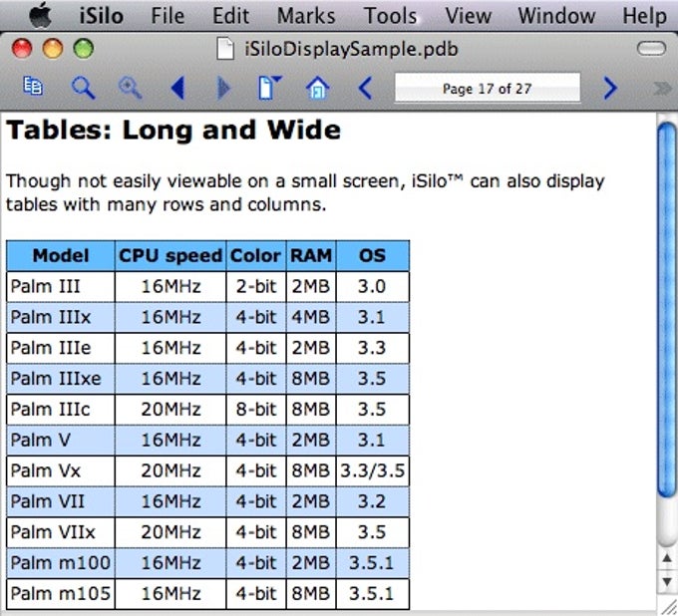Screen dimensions: 678x616
Task: Open the Tools menu
Action: [390, 16]
